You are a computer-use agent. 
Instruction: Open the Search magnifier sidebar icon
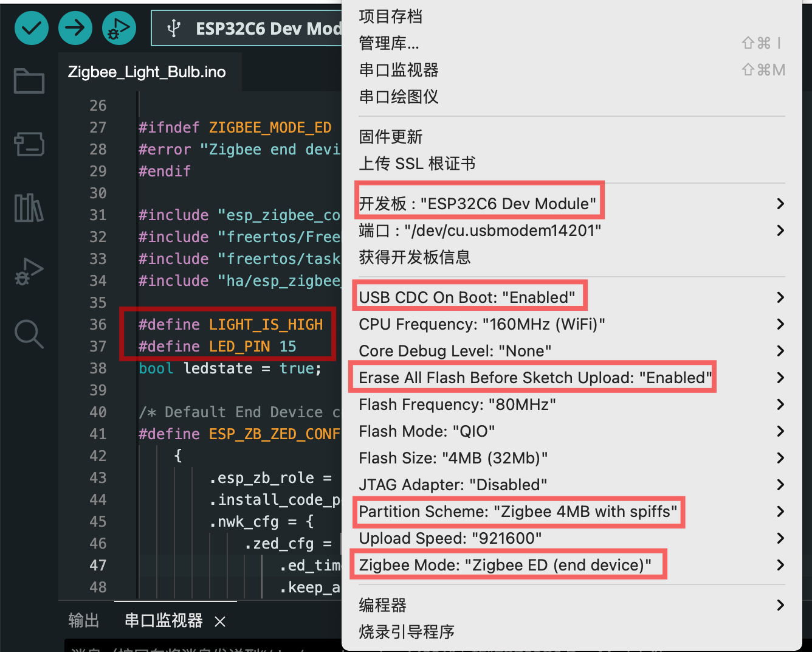point(29,334)
